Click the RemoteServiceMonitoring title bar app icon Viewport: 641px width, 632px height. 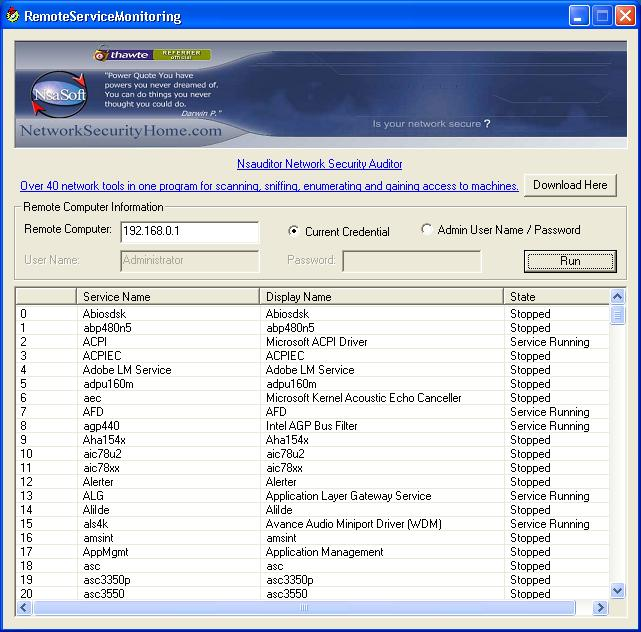(12, 16)
